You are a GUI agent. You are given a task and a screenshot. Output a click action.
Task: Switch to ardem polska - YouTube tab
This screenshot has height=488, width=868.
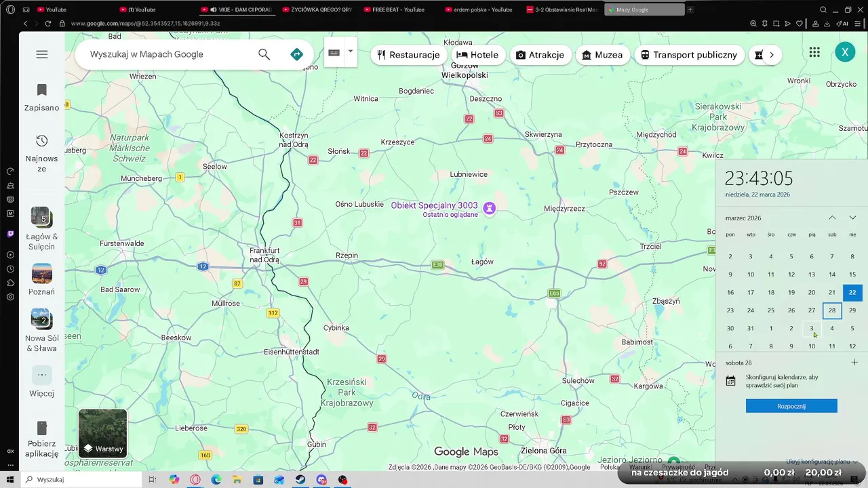tap(481, 9)
